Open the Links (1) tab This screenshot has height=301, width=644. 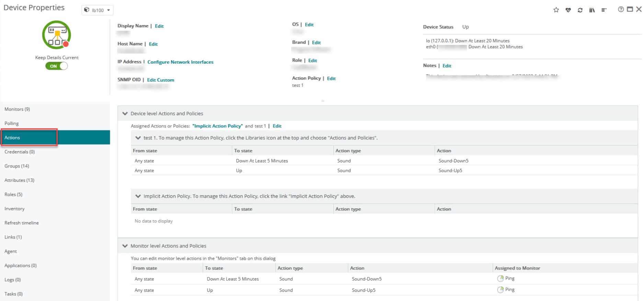pos(55,237)
